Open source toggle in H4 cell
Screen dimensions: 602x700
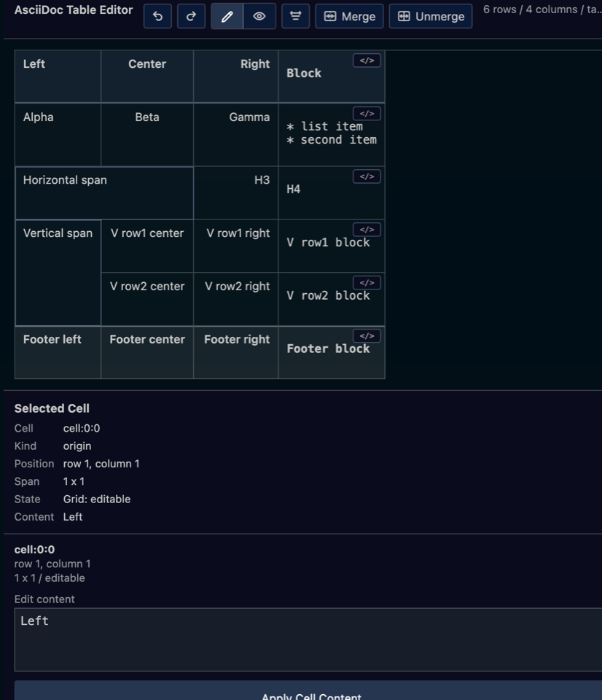pyautogui.click(x=367, y=176)
